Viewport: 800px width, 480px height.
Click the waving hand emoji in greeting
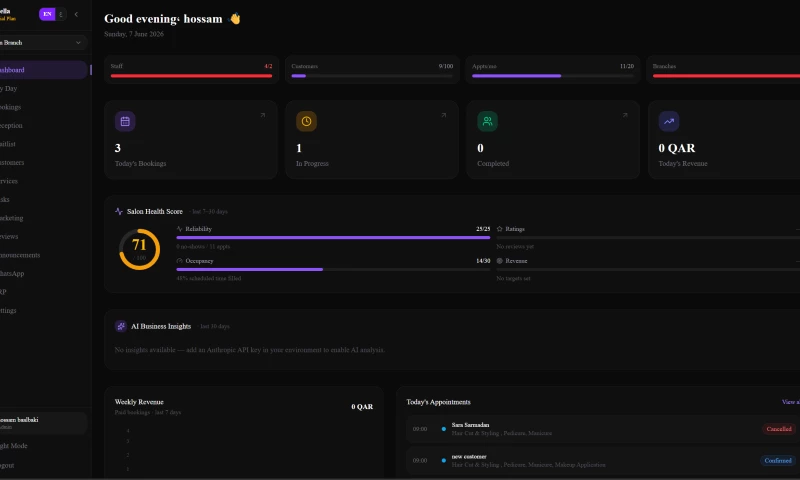pos(235,19)
